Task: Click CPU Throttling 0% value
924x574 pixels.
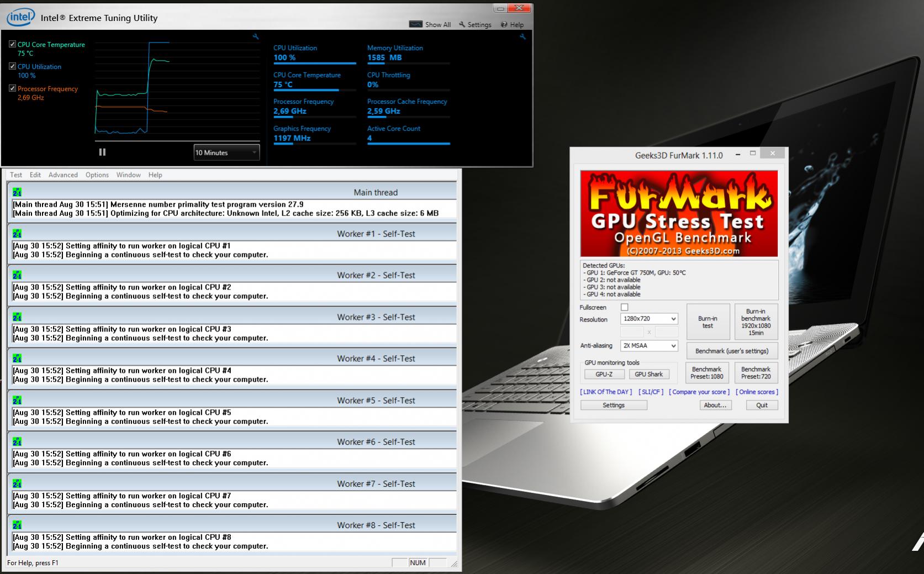Action: point(373,85)
